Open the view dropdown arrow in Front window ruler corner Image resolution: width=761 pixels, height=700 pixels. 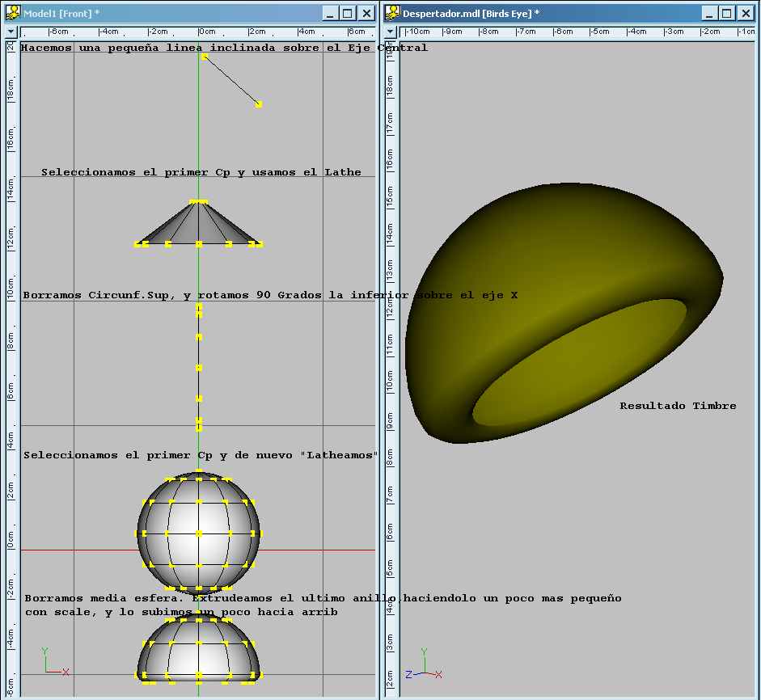click(x=11, y=32)
